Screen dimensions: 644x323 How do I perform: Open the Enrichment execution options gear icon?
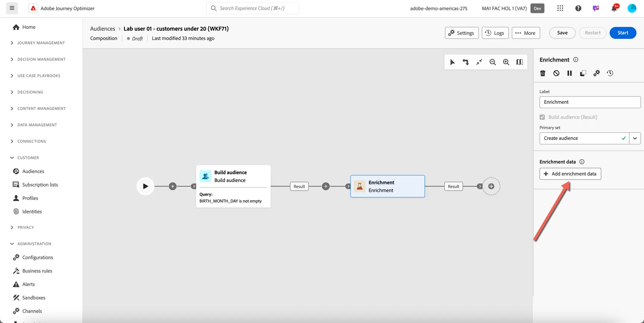point(596,73)
